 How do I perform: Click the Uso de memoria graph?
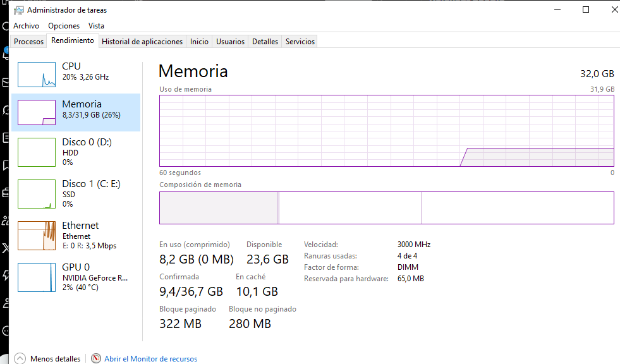(387, 131)
